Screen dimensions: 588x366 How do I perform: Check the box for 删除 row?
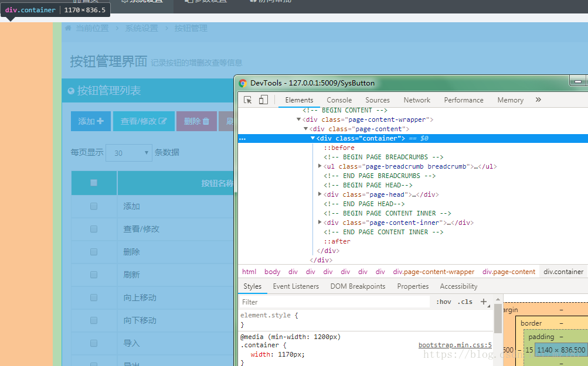[x=94, y=252]
